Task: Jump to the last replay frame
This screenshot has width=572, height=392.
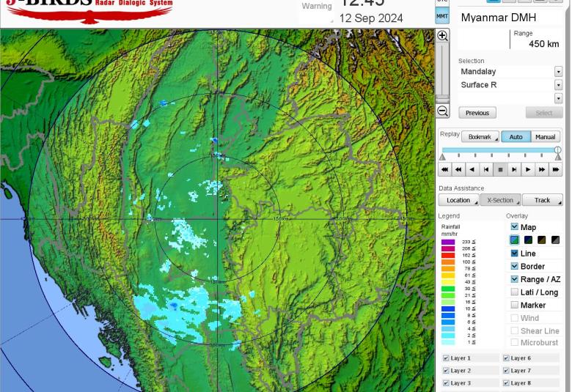Action: tap(556, 169)
